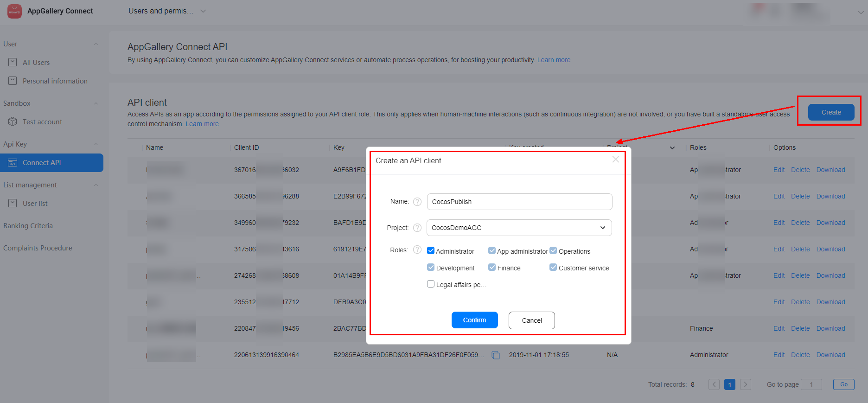The image size is (868, 403).
Task: Open Test account in the sidebar
Action: (x=42, y=122)
